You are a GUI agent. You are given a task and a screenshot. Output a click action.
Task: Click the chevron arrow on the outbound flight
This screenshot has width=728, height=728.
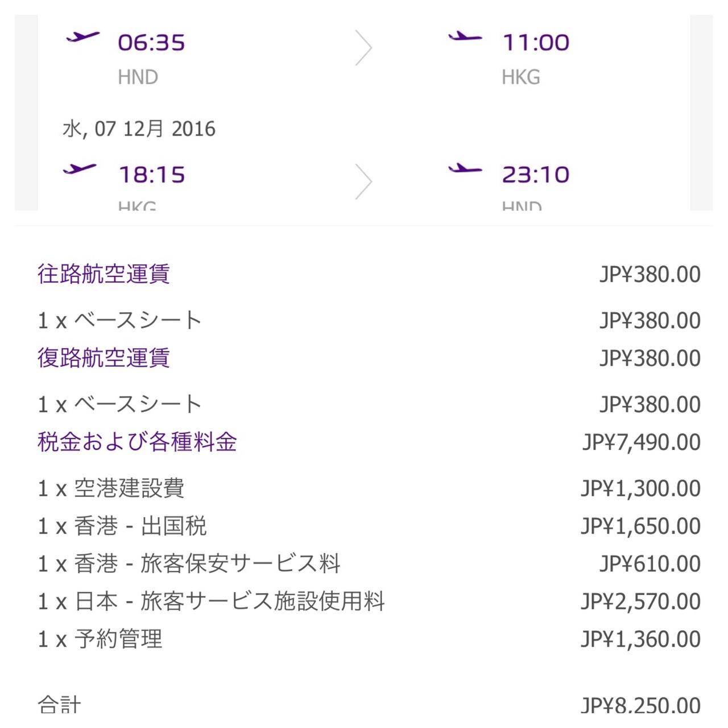(363, 48)
